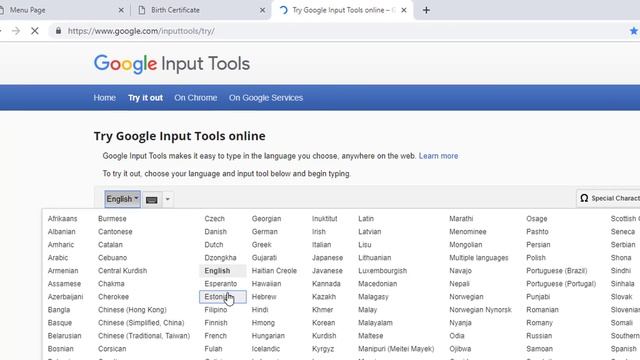This screenshot has height=360, width=640.
Task: Open a new browser tab
Action: [426, 10]
